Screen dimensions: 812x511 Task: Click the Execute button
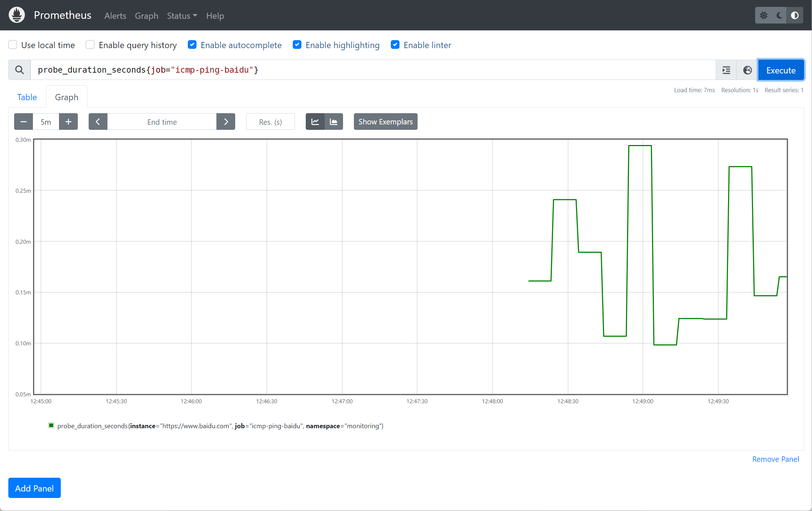coord(781,70)
